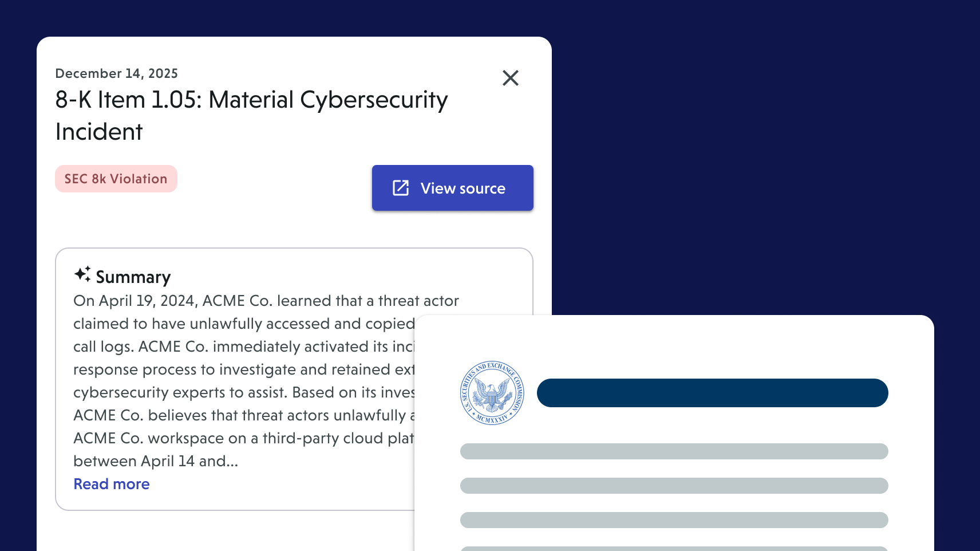Click the second gray placeholder line

[x=674, y=486]
